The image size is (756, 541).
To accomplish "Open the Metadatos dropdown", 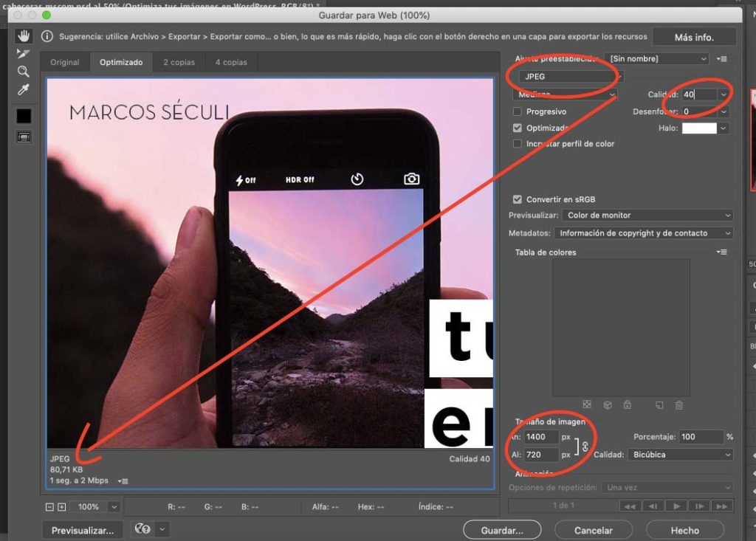I will (644, 233).
